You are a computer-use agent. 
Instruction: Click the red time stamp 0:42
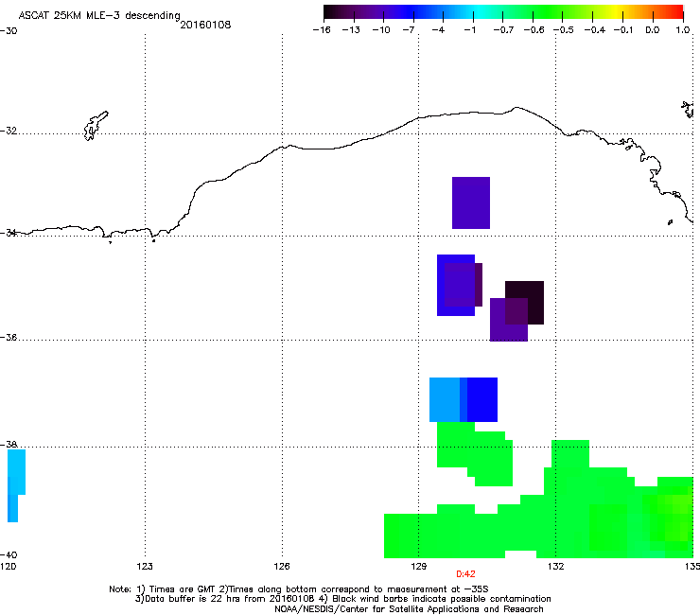click(x=465, y=574)
